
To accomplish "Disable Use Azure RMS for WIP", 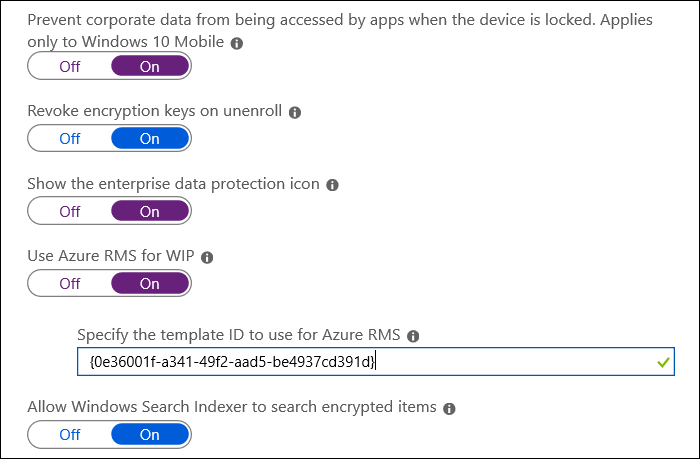I will click(70, 283).
